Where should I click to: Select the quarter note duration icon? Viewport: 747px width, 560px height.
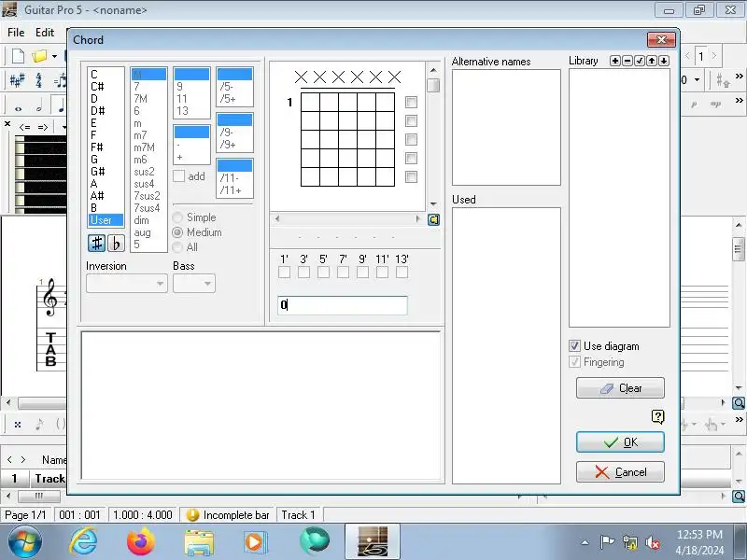pos(60,106)
